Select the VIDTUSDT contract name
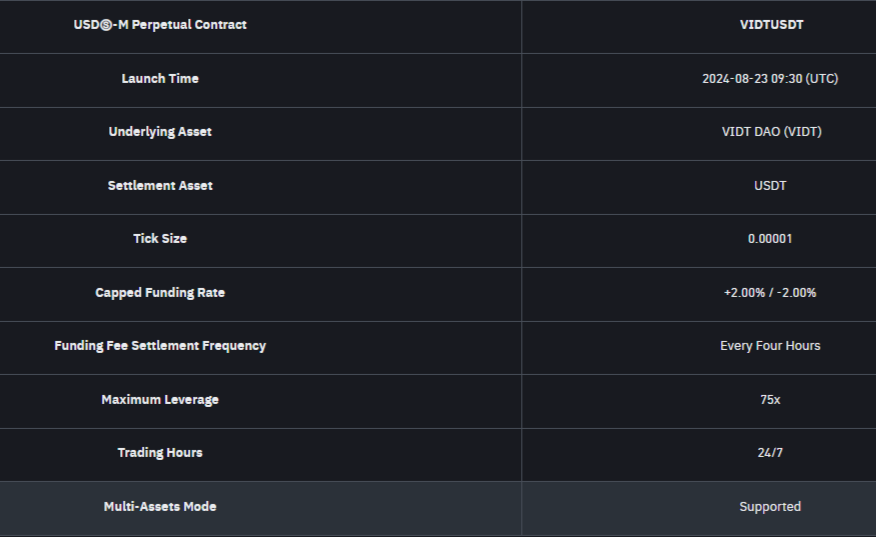 point(770,25)
